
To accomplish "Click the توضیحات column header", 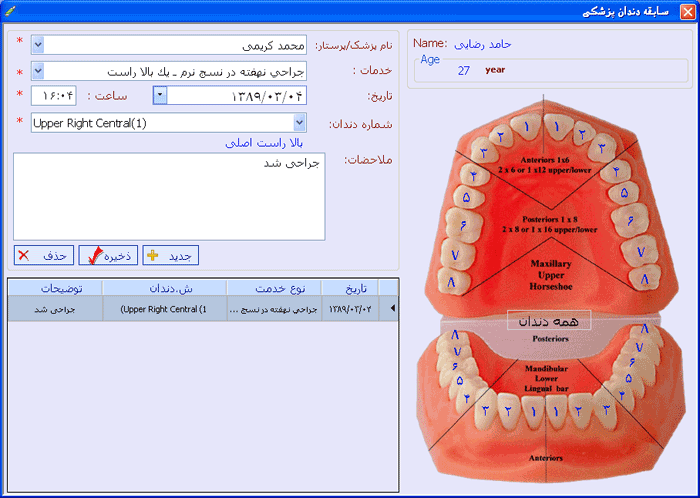I will [55, 288].
